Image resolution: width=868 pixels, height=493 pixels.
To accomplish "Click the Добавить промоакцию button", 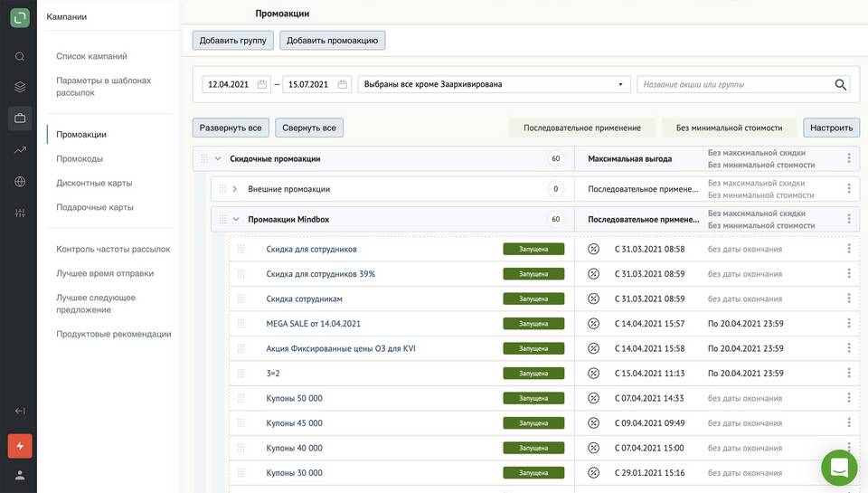I will [332, 41].
